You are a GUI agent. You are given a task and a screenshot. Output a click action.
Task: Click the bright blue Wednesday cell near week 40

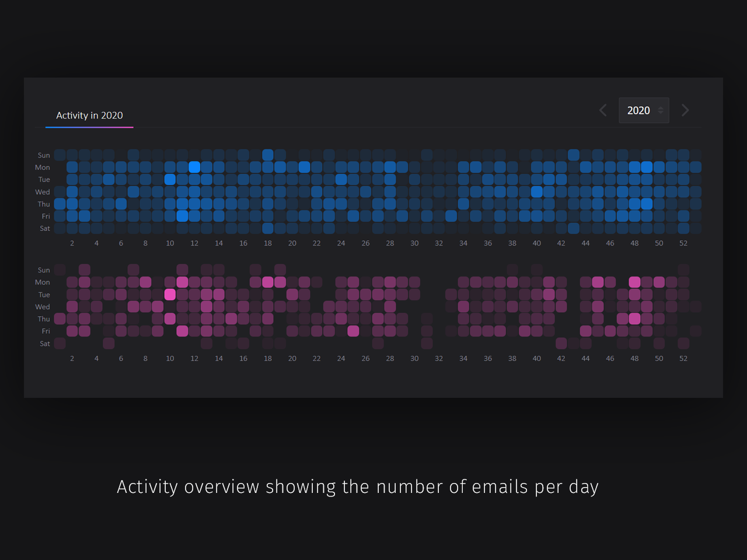pos(536,191)
